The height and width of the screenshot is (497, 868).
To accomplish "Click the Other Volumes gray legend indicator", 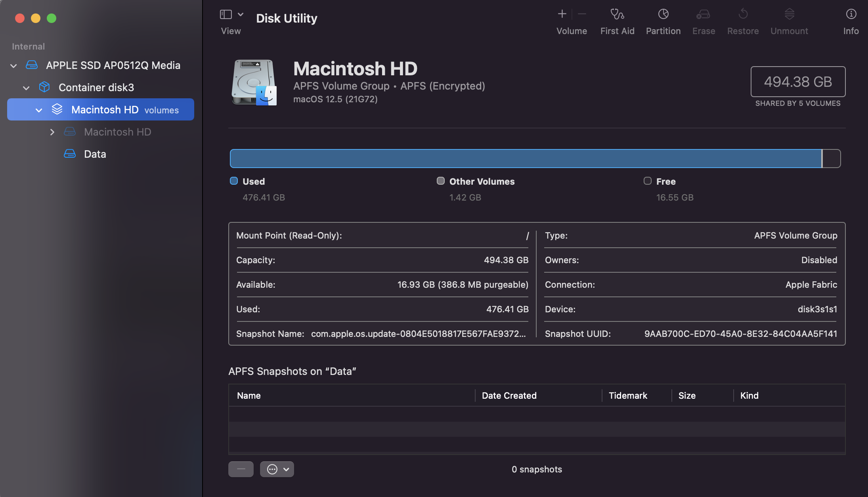I will tap(440, 181).
